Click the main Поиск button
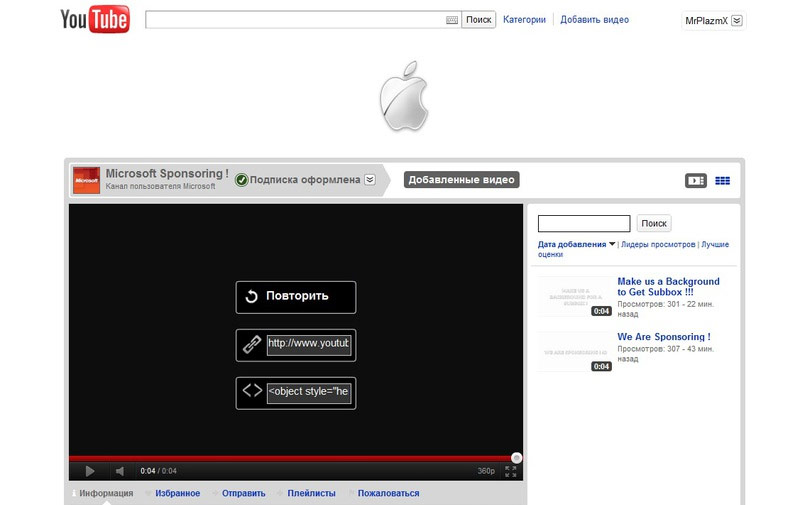800x505 pixels. pos(479,19)
